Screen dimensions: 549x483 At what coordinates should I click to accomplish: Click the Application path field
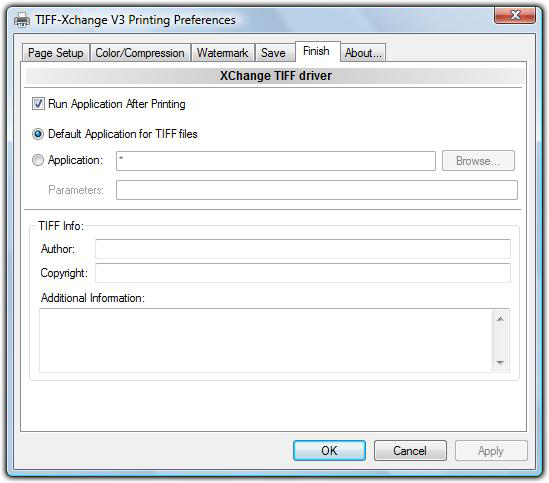point(276,161)
